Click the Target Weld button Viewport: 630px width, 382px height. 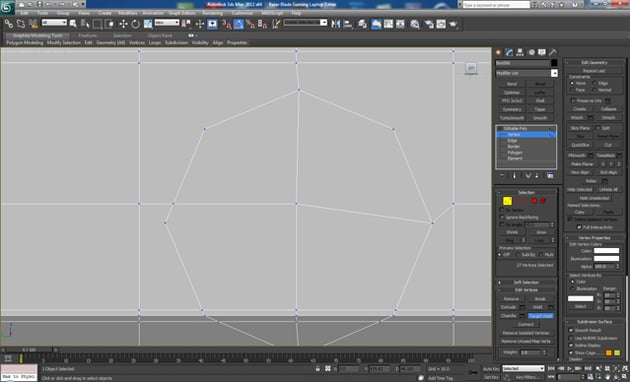pos(540,316)
